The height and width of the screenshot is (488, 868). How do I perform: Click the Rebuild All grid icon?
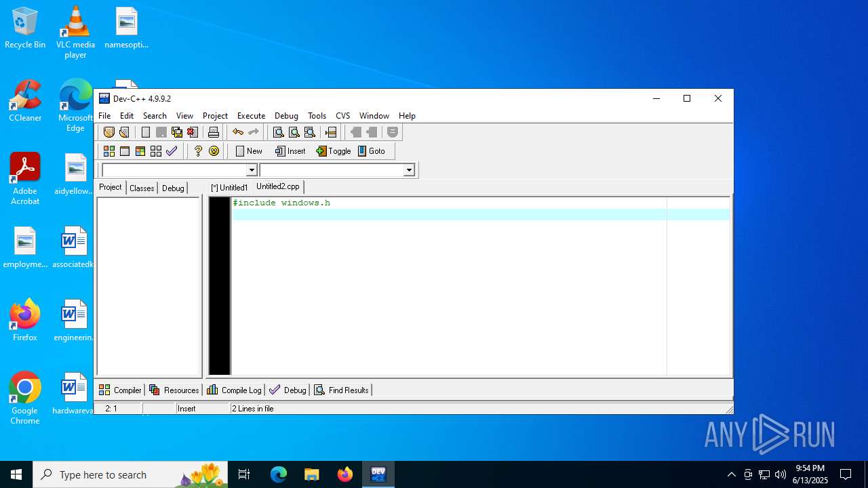pos(156,151)
